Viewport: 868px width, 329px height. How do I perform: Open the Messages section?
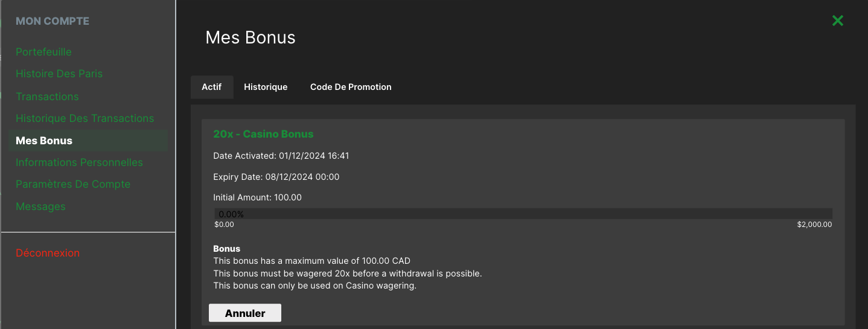tap(40, 206)
